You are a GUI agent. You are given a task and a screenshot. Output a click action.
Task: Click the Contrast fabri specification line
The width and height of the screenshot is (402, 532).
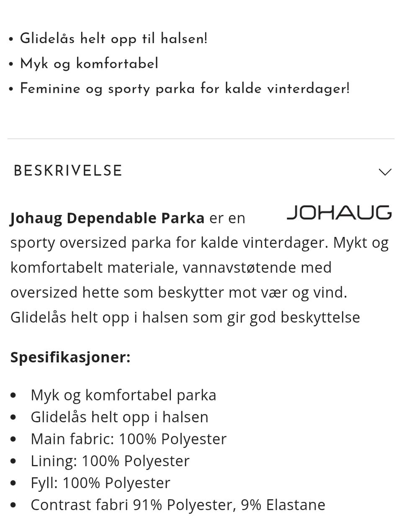[178, 505]
